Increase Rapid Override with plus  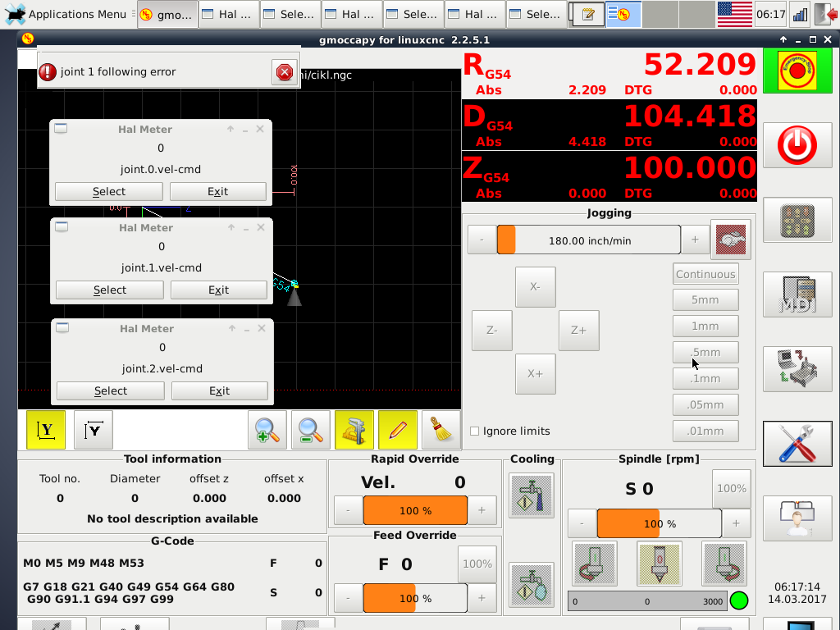482,510
